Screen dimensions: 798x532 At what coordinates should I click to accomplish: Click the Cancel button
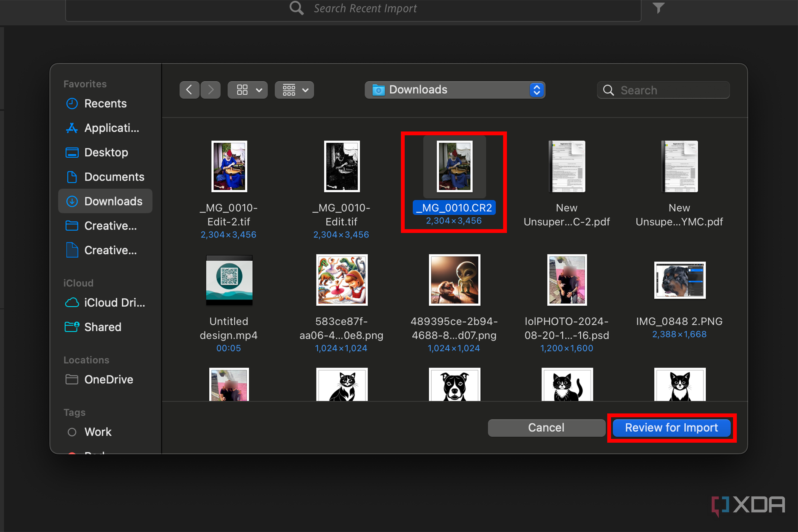pos(546,427)
